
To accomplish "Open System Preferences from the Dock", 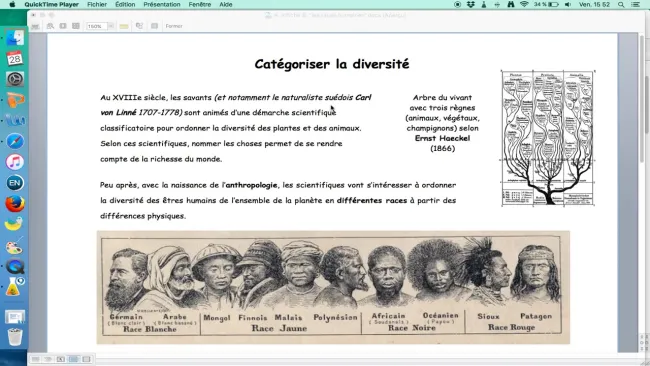I will pos(15,79).
